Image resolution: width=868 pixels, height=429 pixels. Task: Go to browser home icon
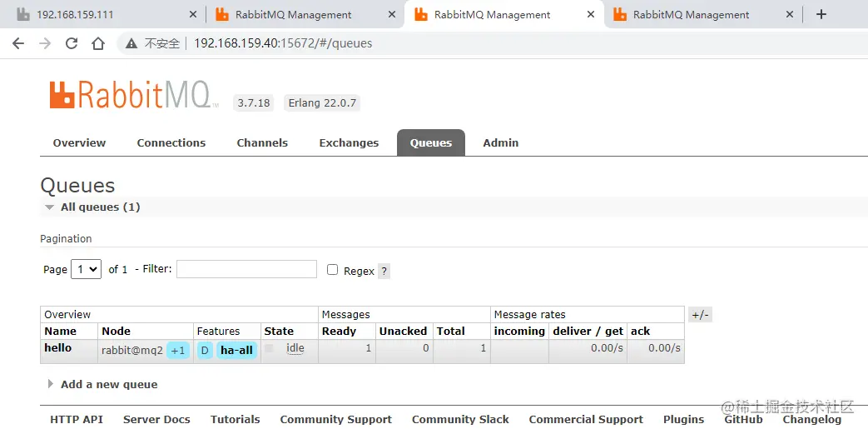tap(98, 43)
